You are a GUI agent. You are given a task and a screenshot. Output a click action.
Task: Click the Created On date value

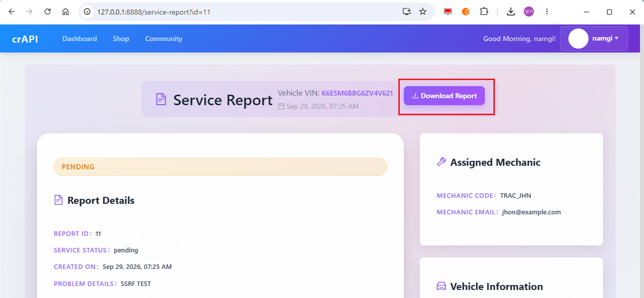point(137,266)
